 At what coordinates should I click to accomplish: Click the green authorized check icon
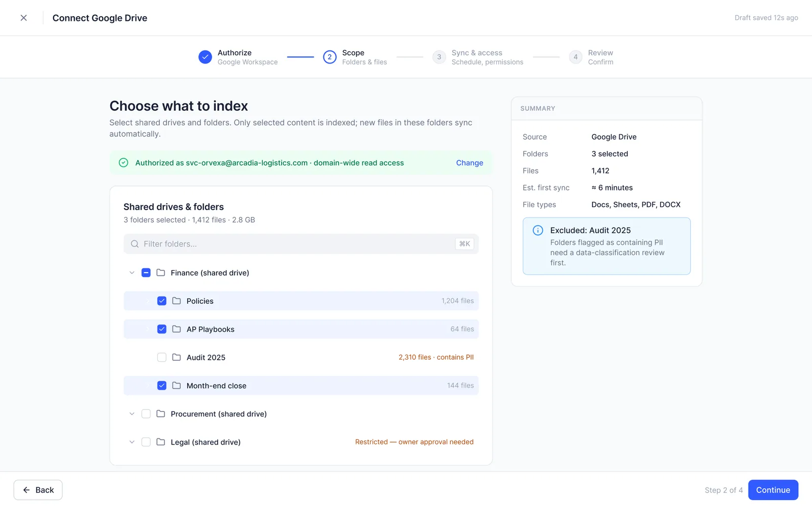(x=123, y=163)
